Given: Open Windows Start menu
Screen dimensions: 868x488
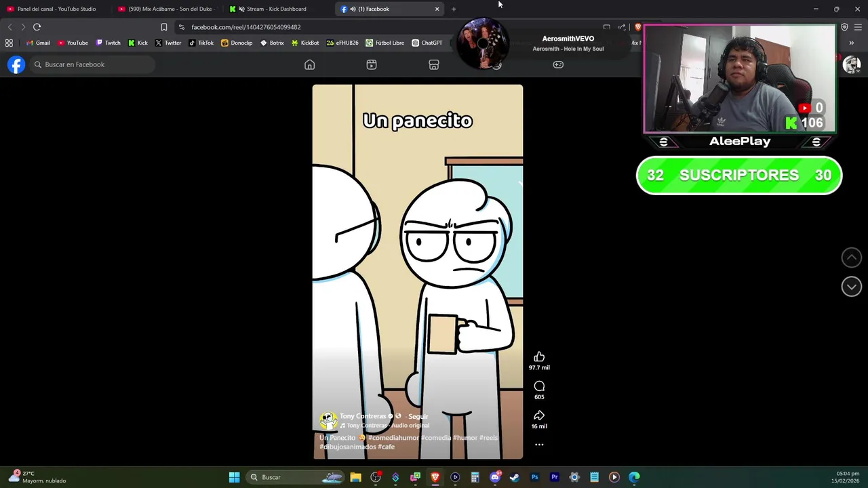Looking at the screenshot, I should click(234, 477).
